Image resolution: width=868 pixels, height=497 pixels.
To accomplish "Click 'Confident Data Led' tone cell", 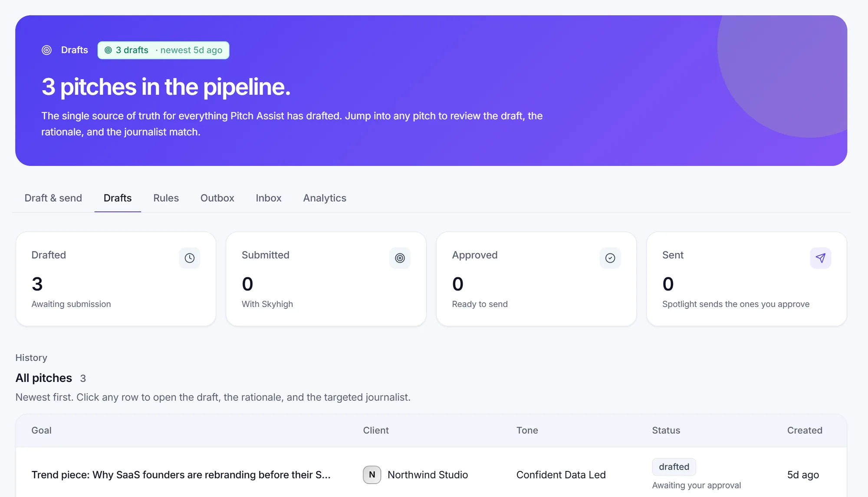I will pos(561,474).
